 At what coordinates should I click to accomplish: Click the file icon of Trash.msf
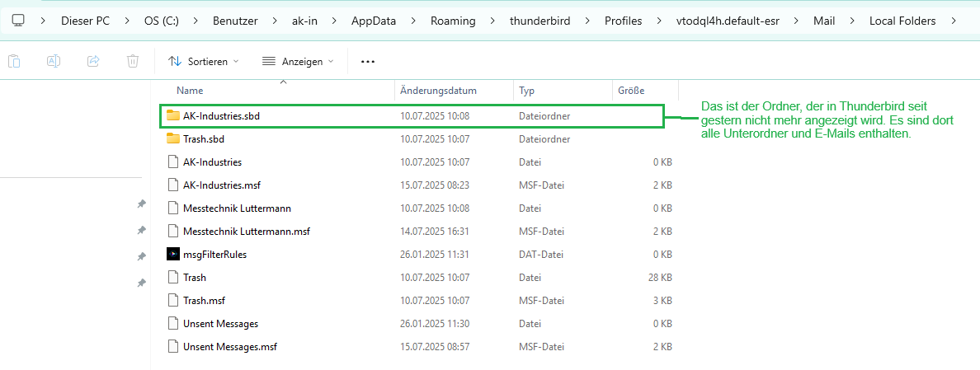tap(173, 300)
